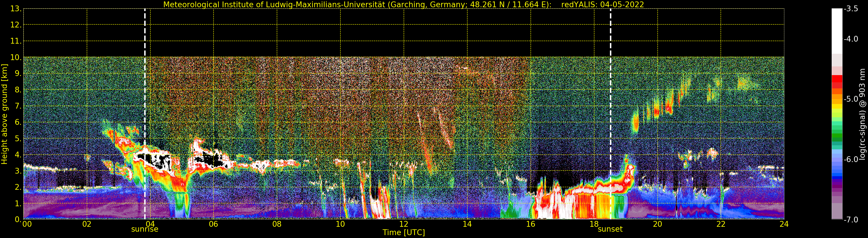Screen dimensions: 868x238
Task: Click the white region of the colorbar
Action: point(837,31)
